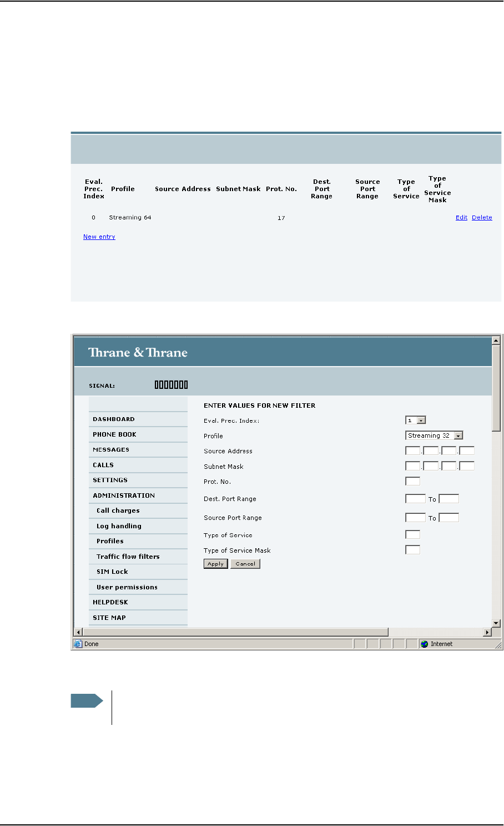Open Call charges submenu

click(138, 510)
